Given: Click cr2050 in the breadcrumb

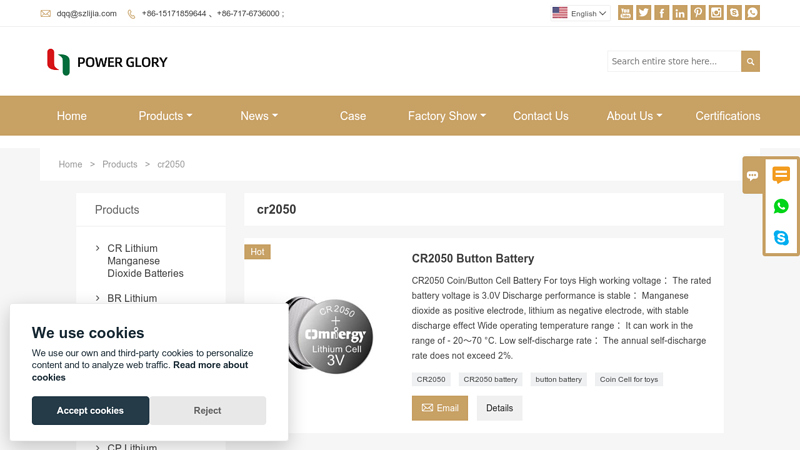Looking at the screenshot, I should click(171, 164).
